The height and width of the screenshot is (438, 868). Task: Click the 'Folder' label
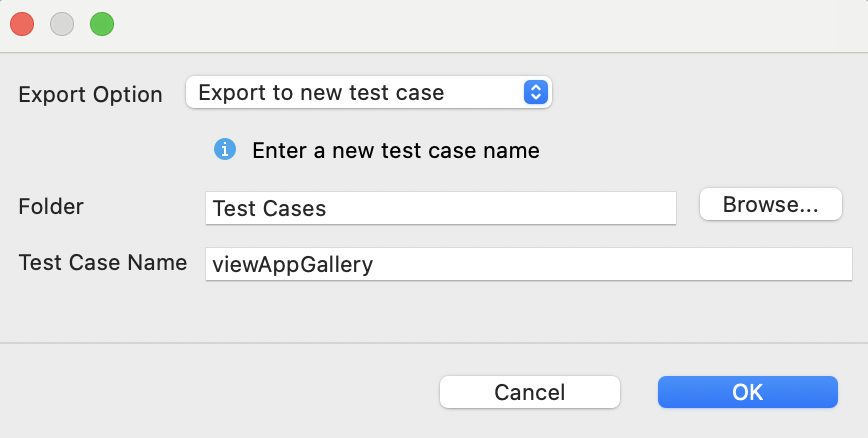coord(51,207)
